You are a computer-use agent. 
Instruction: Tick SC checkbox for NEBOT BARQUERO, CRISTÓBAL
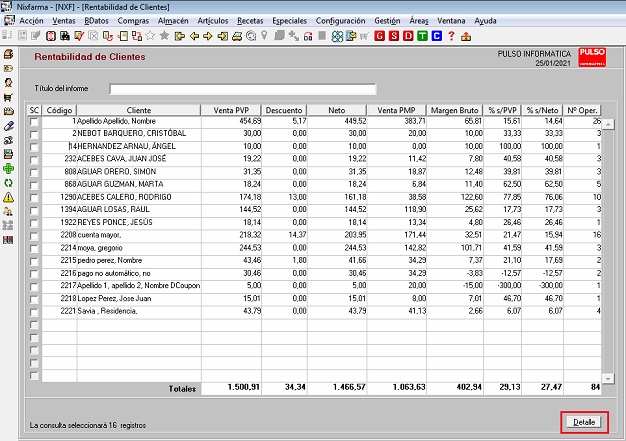[34, 134]
